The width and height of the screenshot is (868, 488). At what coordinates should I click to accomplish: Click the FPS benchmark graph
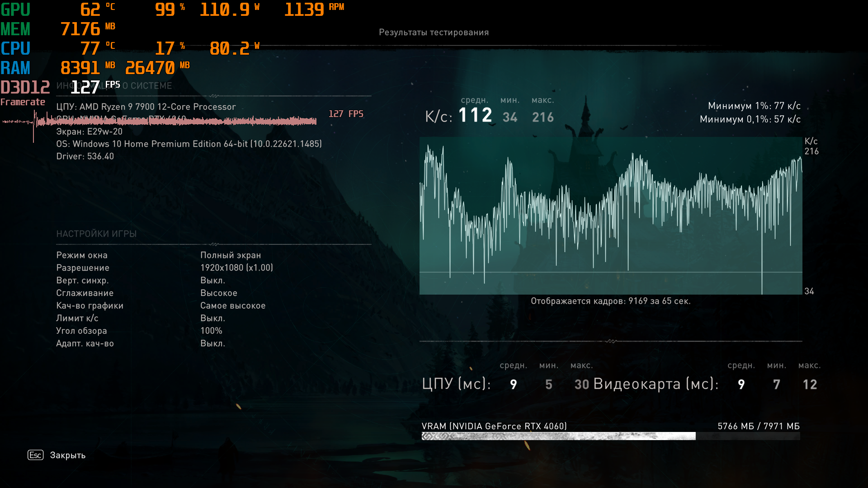pos(611,216)
